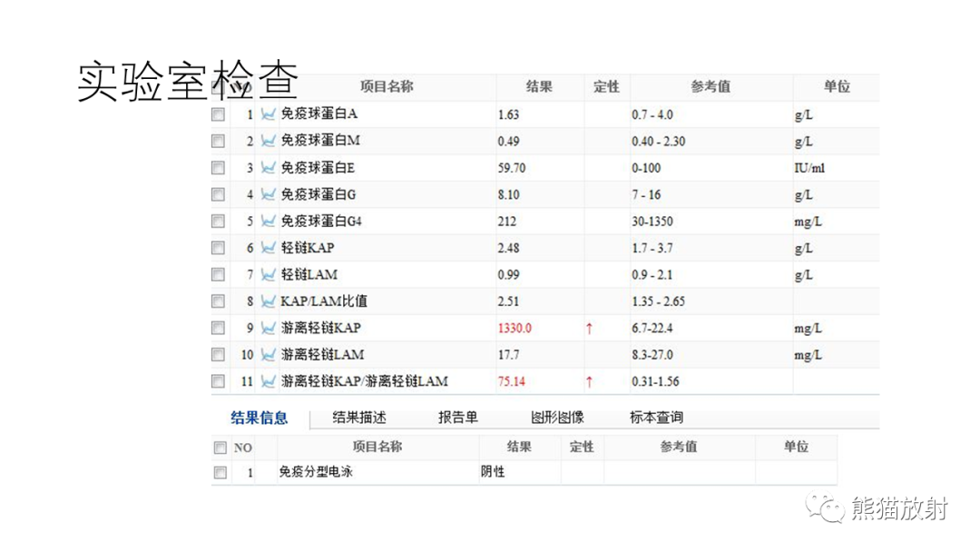The image size is (980, 552).
Task: Tick checkbox for row 3 免疫球蛋白E
Action: pos(218,168)
